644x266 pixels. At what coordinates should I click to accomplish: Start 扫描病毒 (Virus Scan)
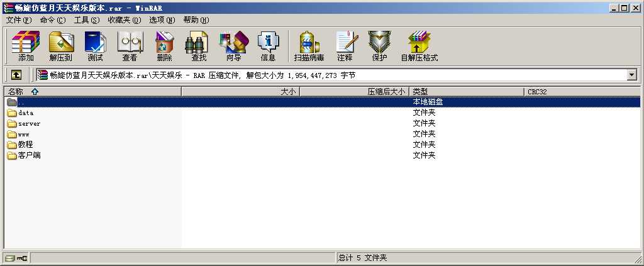click(x=309, y=46)
